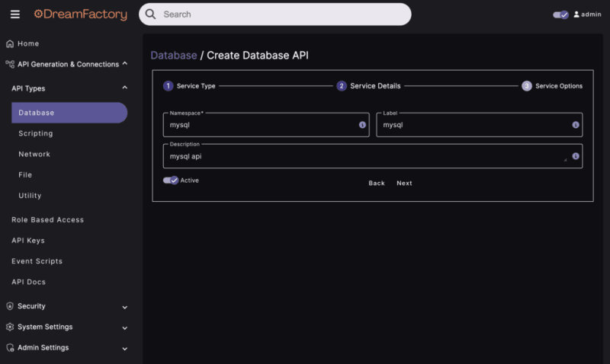The image size is (610, 364).
Task: Click the Security shield icon
Action: (x=10, y=306)
